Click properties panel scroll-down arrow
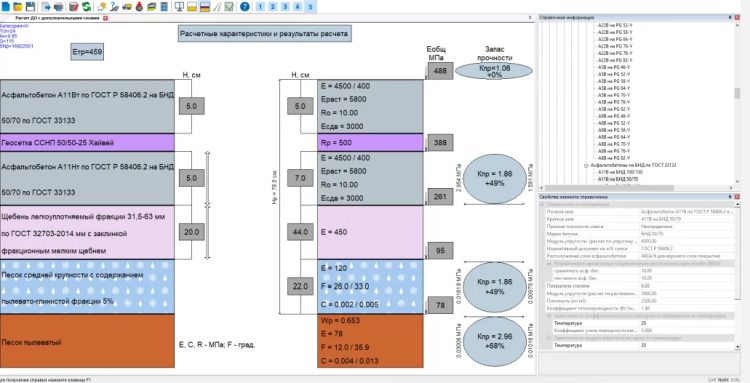The width and height of the screenshot is (750, 383). [x=737, y=348]
